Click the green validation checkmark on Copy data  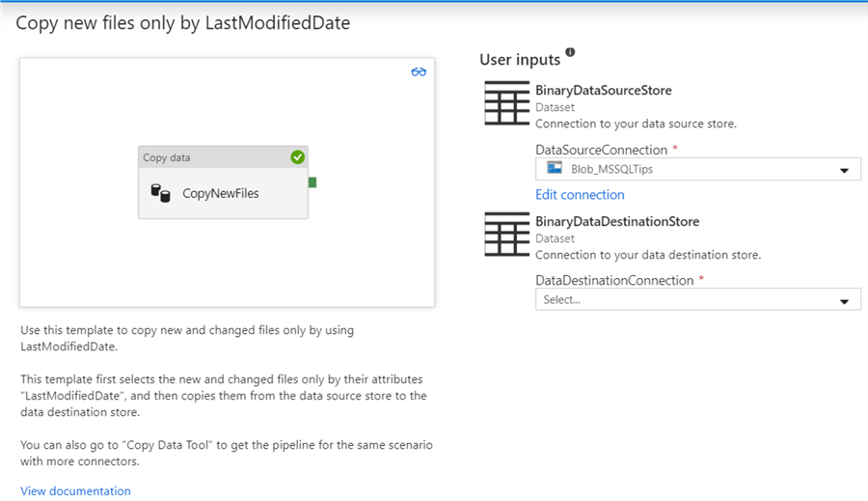point(298,157)
